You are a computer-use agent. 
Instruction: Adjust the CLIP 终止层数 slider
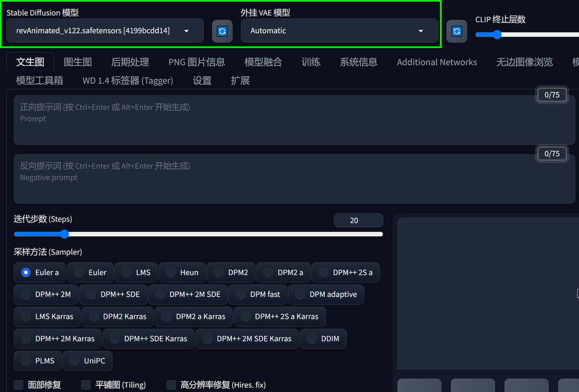point(496,35)
